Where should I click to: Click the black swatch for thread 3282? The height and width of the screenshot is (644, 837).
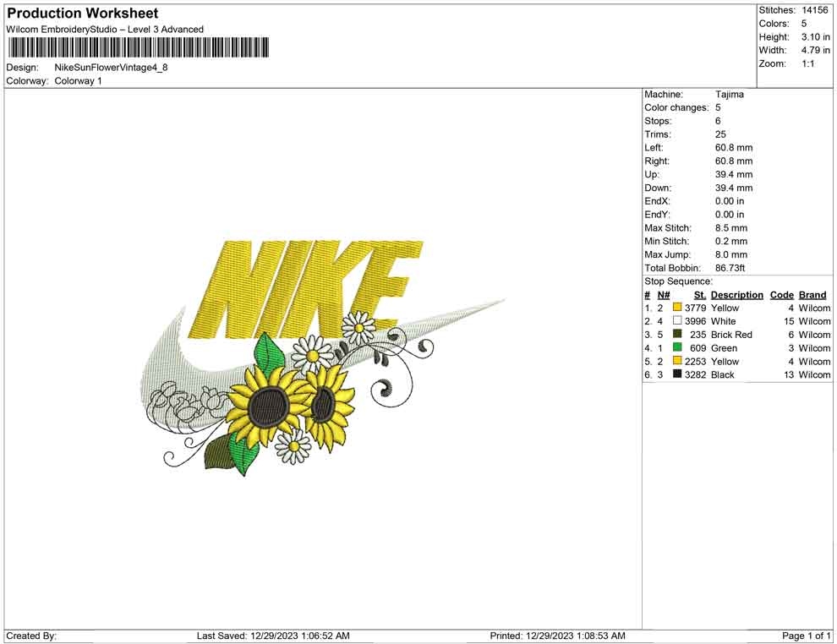[x=677, y=374]
